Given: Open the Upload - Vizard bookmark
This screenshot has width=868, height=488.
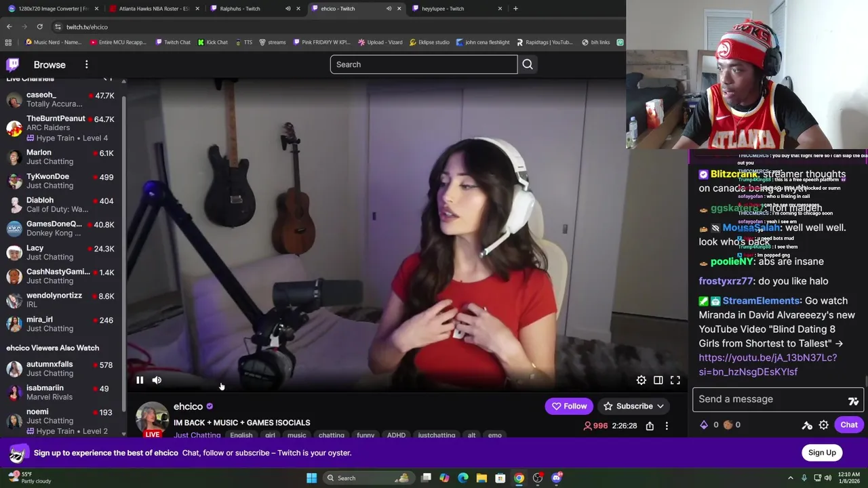Looking at the screenshot, I should 380,42.
